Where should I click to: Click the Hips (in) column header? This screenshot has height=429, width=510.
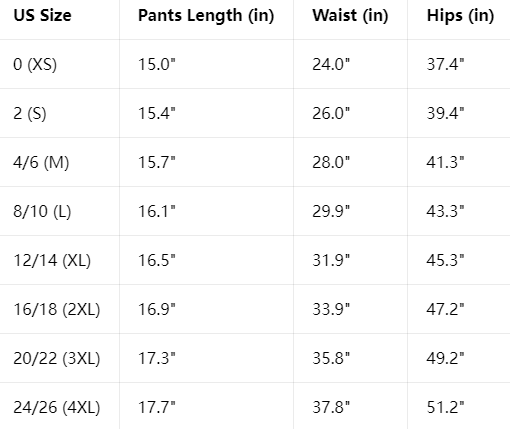pyautogui.click(x=460, y=16)
